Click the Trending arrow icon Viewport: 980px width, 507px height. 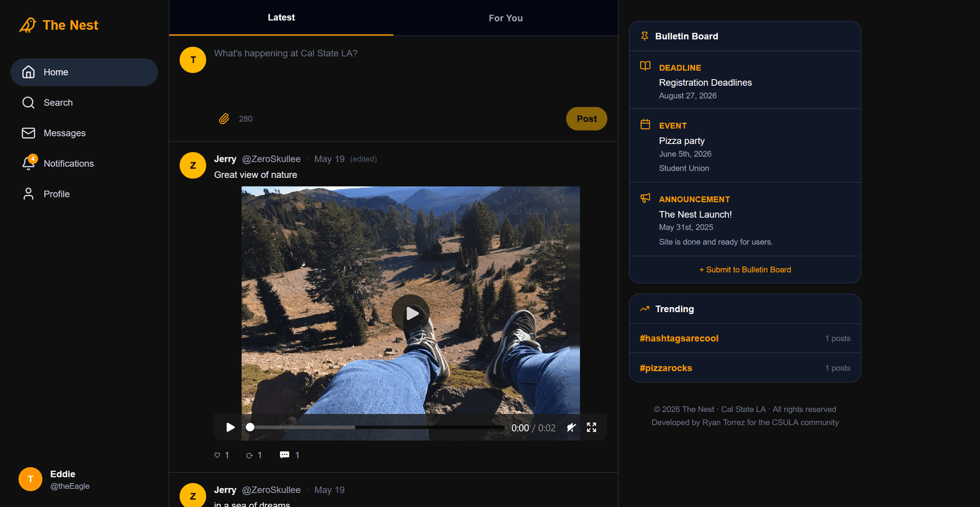[x=644, y=309]
